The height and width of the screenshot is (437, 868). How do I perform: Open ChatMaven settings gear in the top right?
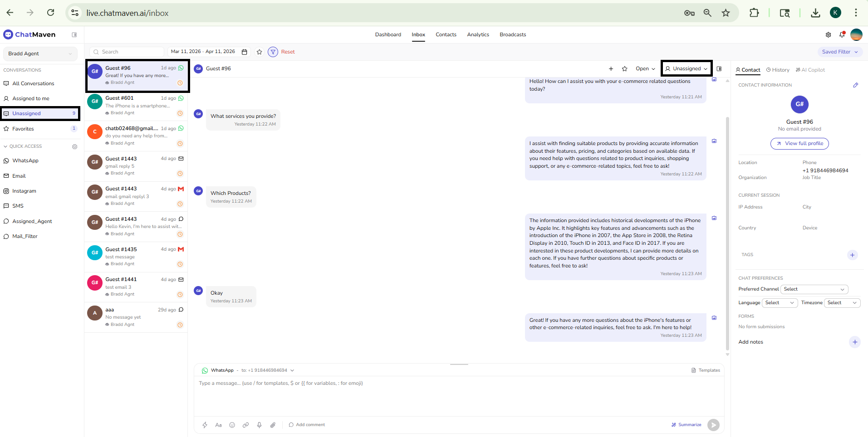pos(828,34)
